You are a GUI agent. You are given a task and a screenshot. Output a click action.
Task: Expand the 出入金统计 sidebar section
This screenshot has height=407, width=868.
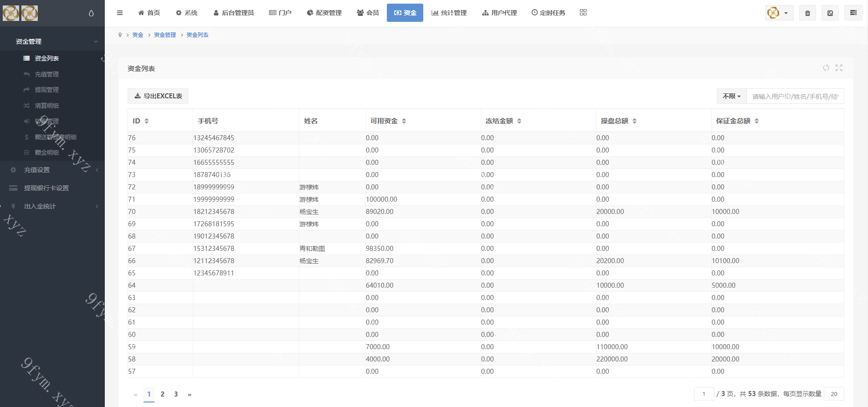(52, 206)
